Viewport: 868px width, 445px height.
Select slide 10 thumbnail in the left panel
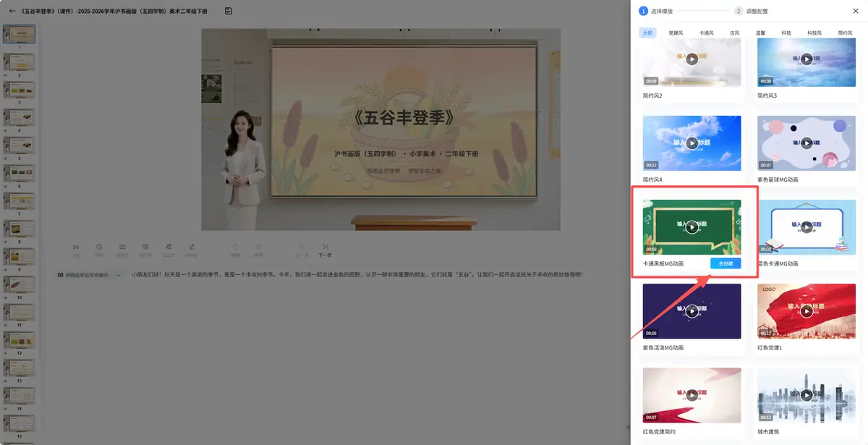click(x=20, y=285)
